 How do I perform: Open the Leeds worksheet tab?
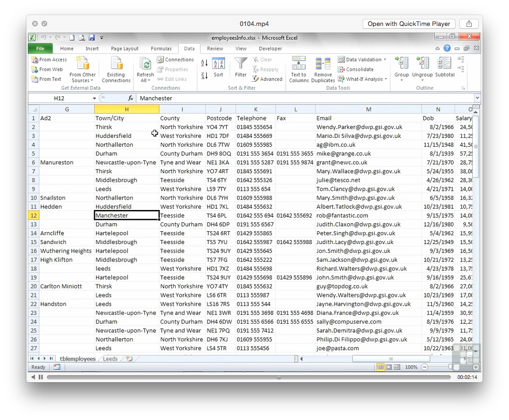click(110, 359)
